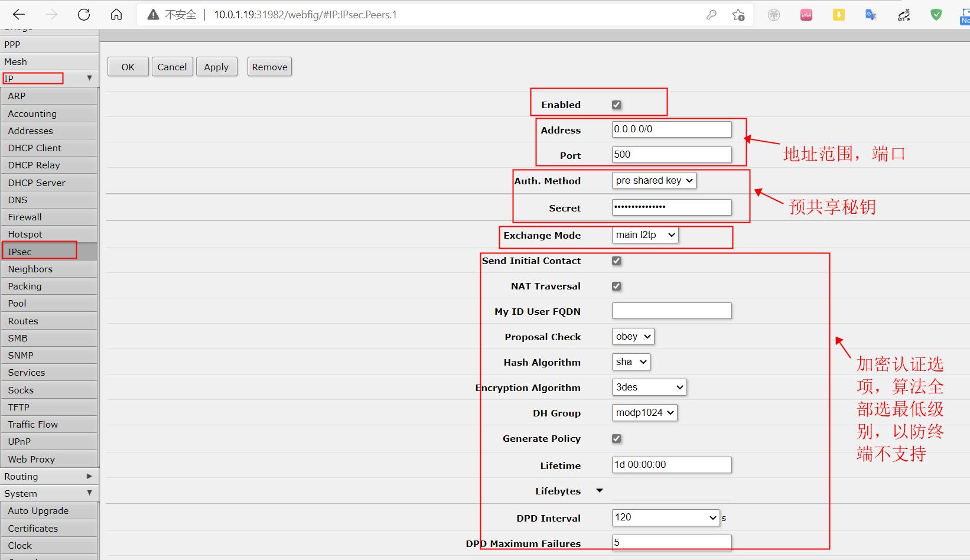This screenshot has height=560, width=970.
Task: Open the translate extension icon
Action: 870,15
